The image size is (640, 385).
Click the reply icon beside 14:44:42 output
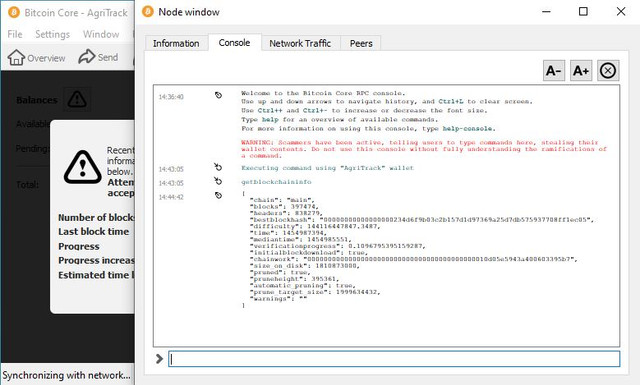click(x=218, y=196)
